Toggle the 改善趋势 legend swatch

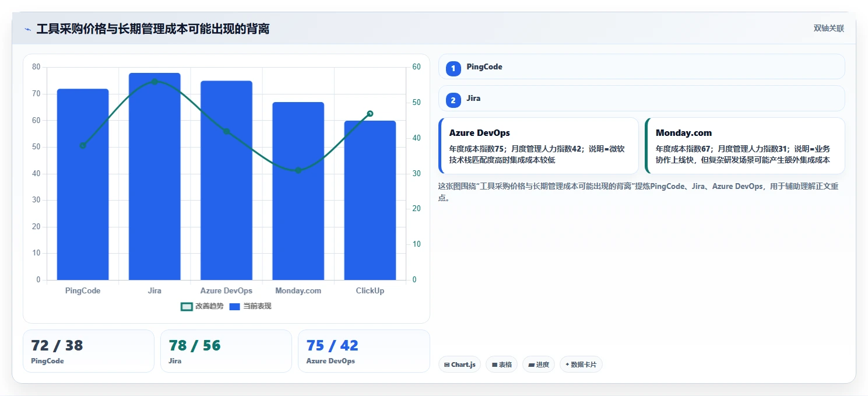tap(187, 306)
